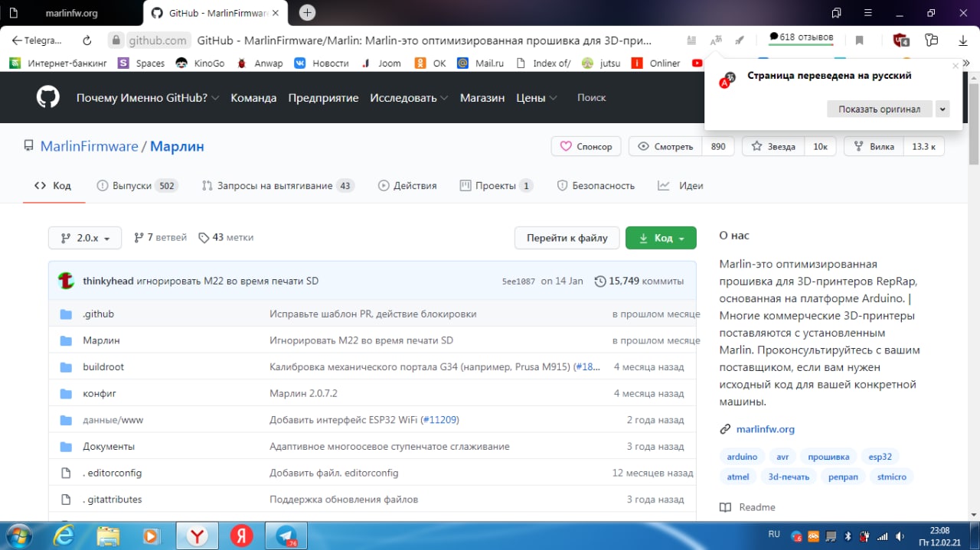Image resolution: width=980 pixels, height=550 pixels.
Task: Click the GitHub Octocat logo
Action: (x=47, y=97)
